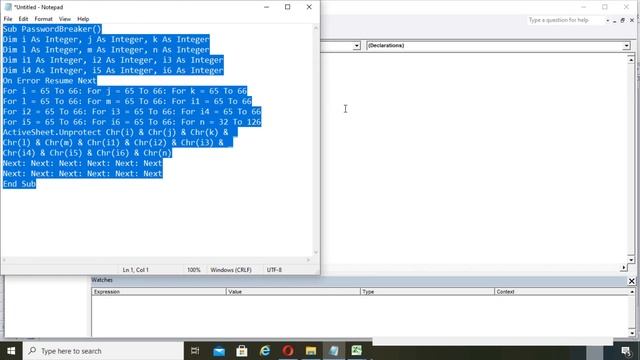640x360 pixels.
Task: Minimize the VBA code window
Action: pyautogui.click(x=615, y=20)
